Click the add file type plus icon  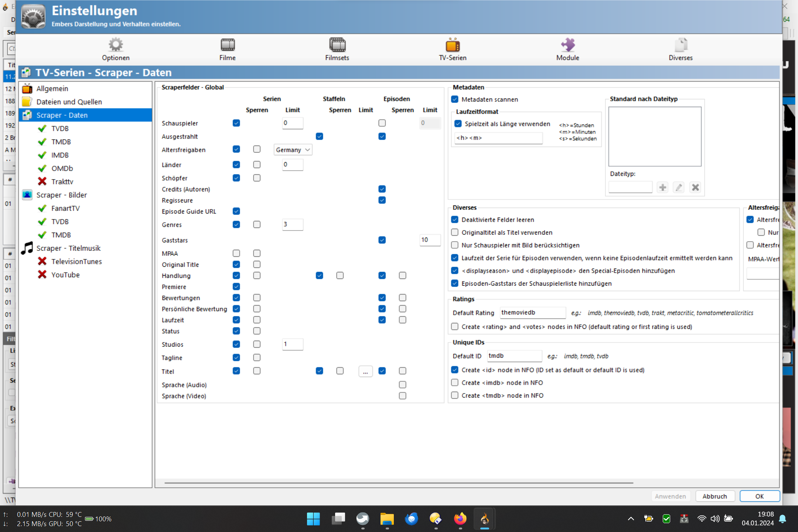(x=663, y=187)
